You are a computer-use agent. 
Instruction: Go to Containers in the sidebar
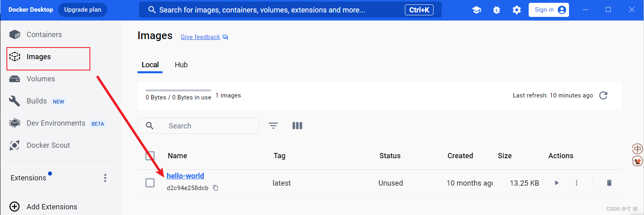pos(44,35)
